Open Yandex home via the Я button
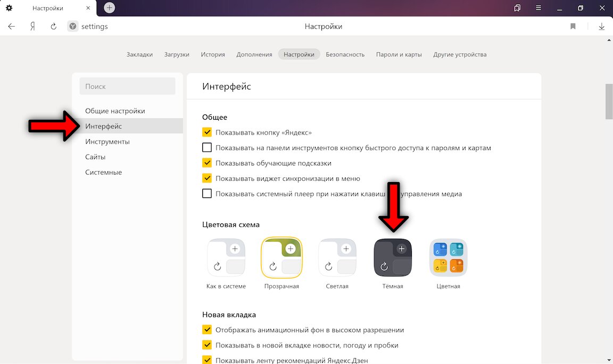 tap(33, 26)
